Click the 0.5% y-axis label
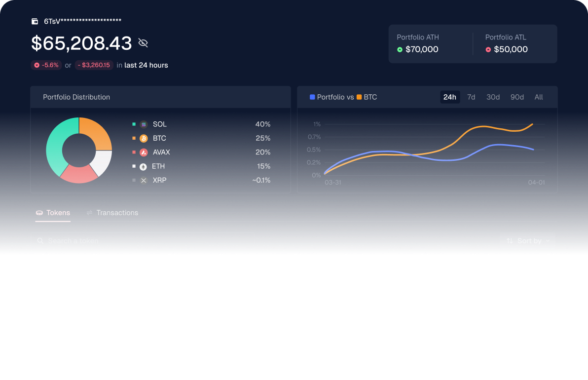Image resolution: width=588 pixels, height=380 pixels. 314,150
